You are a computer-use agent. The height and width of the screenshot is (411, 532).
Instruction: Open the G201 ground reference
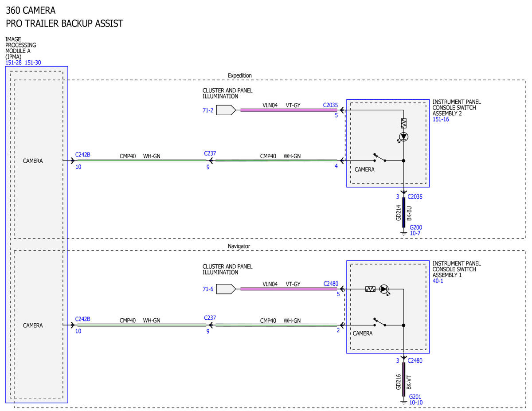415,397
